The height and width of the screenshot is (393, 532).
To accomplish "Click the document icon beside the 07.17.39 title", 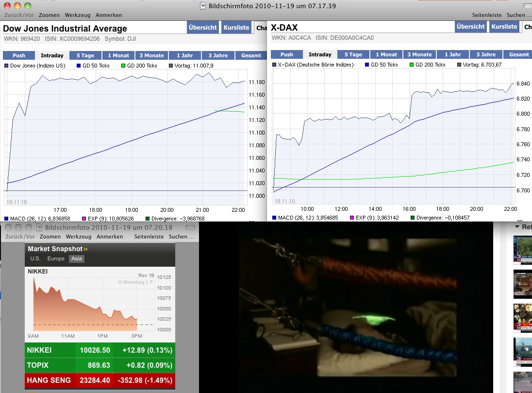I will (x=203, y=6).
